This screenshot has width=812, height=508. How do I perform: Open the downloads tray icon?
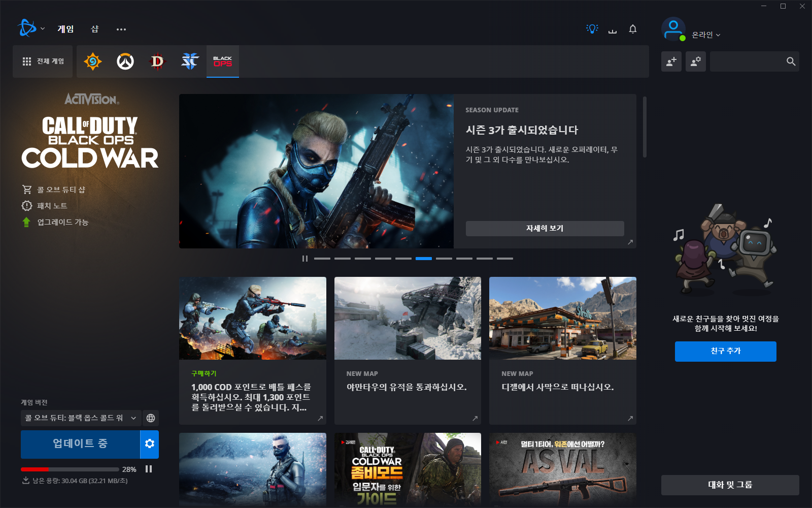[613, 30]
